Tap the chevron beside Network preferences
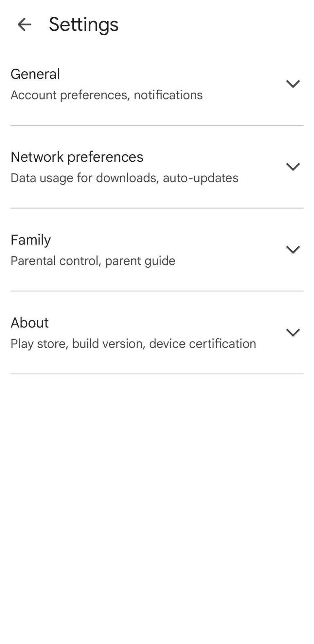314x644 pixels. [293, 167]
